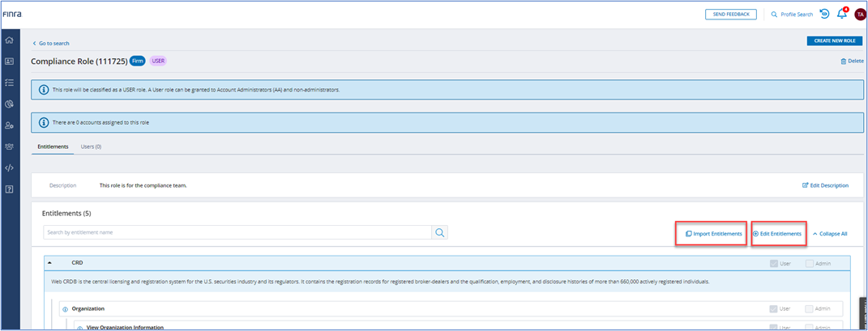
Task: Click the ID card icon in the sidebar
Action: point(9,61)
